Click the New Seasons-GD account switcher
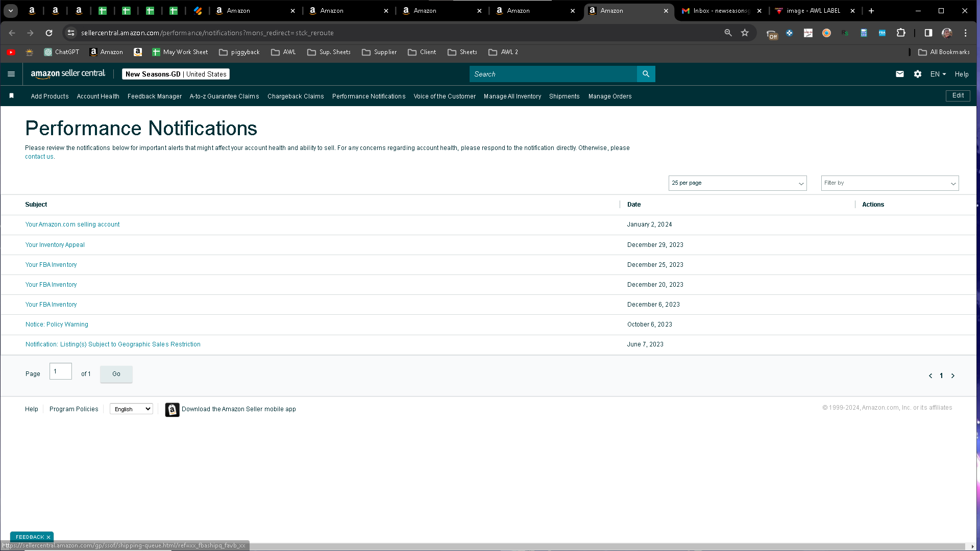Screen dimensions: 980x551 tap(176, 74)
